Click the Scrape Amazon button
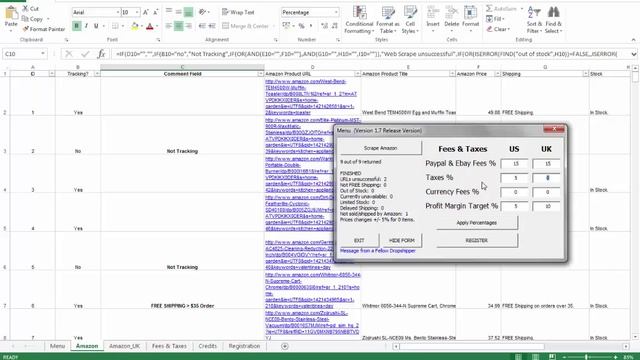 [380, 148]
